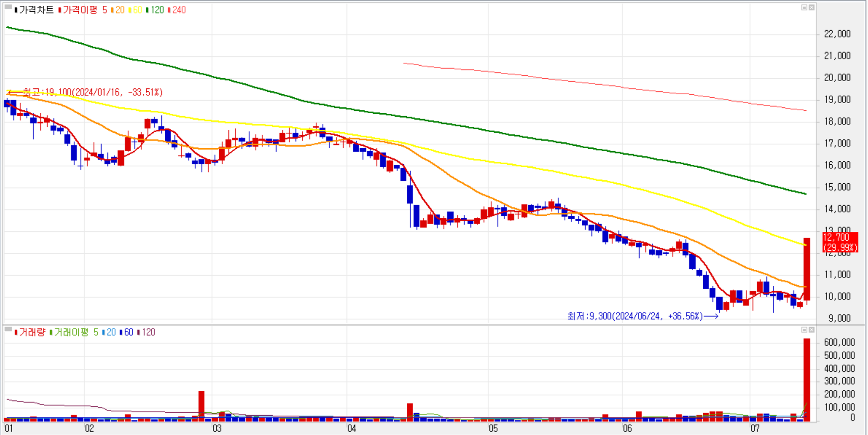This screenshot has width=868, height=435.
Task: Select the 가격이평 5 legend label
Action: click(x=83, y=10)
